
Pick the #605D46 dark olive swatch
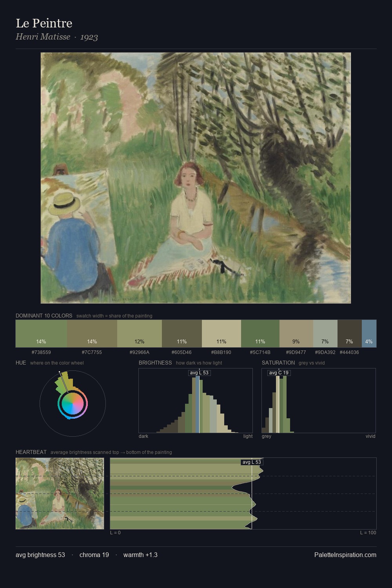click(182, 334)
